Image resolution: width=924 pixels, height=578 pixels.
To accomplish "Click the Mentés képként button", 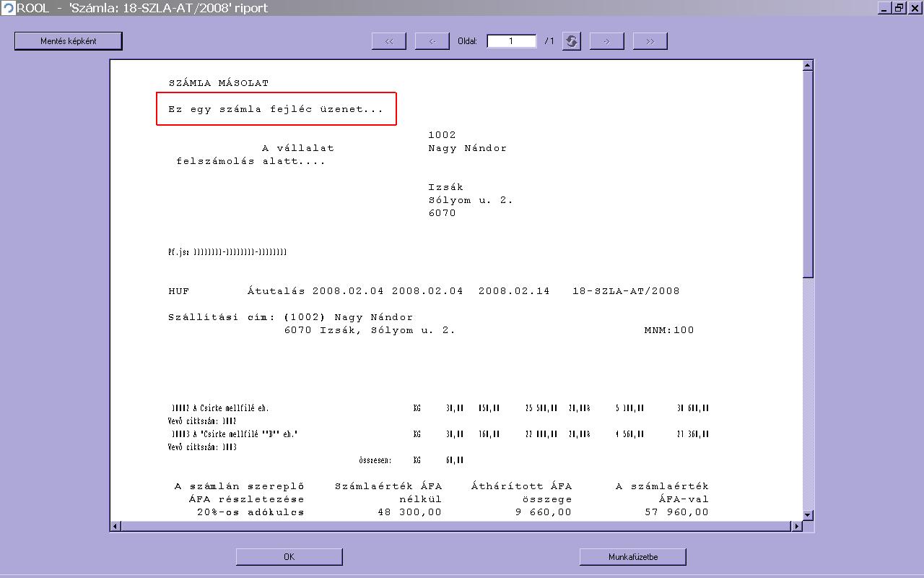I will coord(69,41).
